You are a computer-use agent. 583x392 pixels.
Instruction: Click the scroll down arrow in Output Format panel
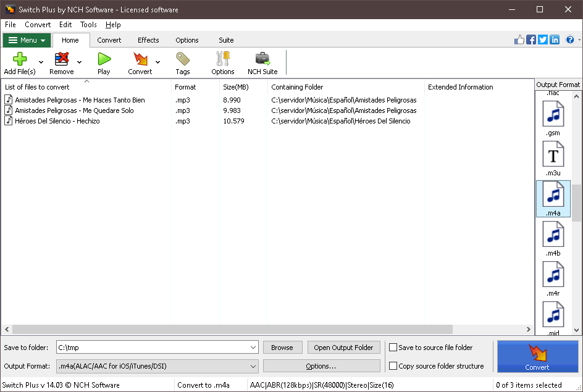(576, 330)
